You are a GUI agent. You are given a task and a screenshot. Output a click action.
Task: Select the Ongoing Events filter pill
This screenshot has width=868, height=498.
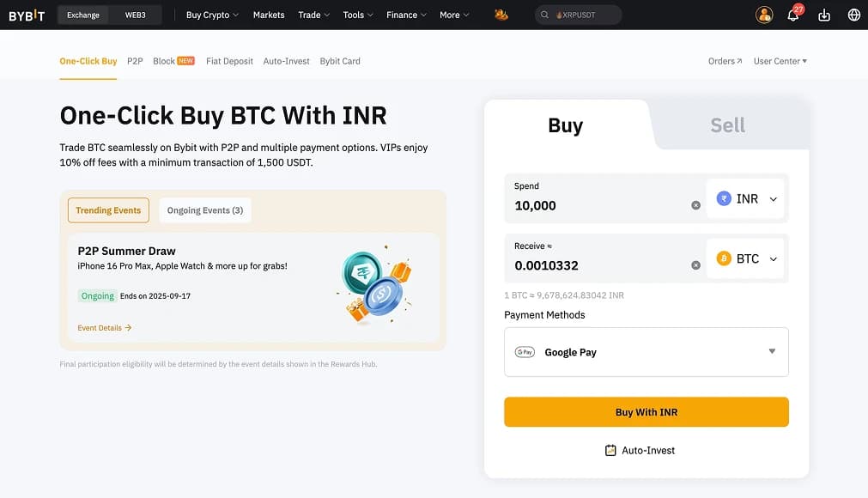pos(204,210)
